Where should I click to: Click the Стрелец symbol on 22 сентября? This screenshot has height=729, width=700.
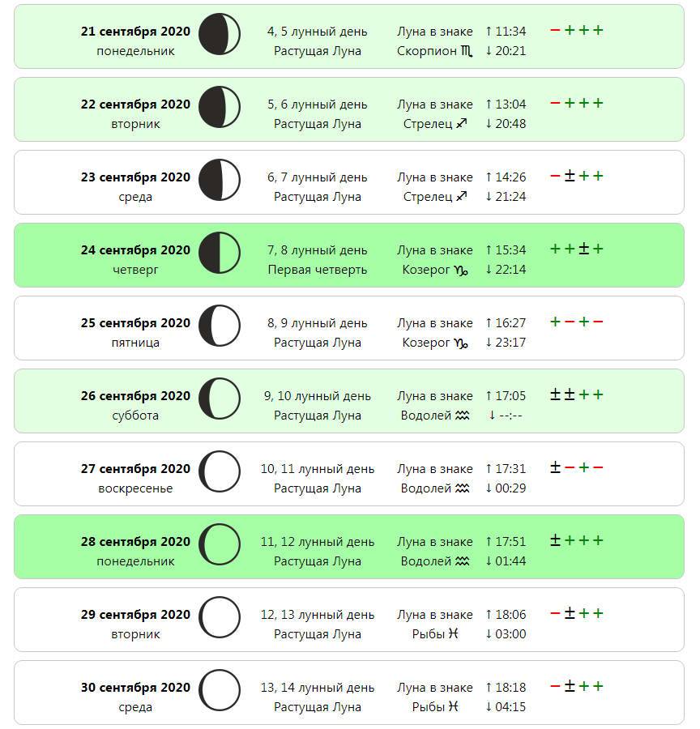[x=461, y=123]
